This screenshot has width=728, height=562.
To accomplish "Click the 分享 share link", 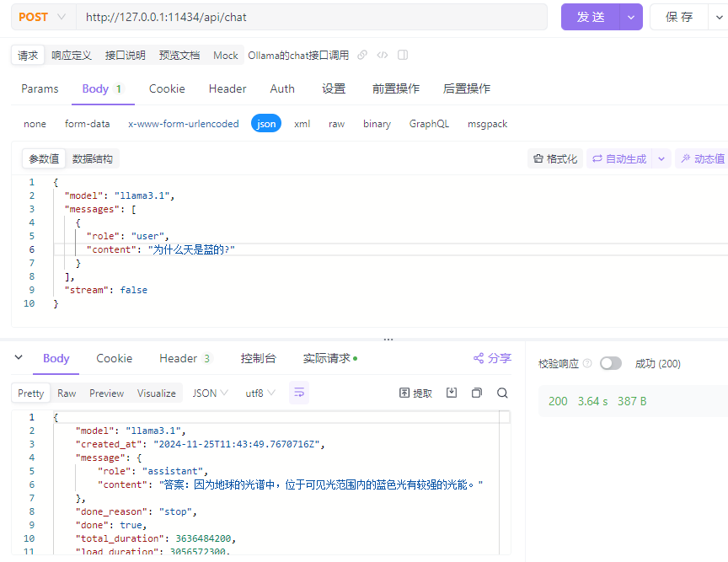I will point(492,358).
